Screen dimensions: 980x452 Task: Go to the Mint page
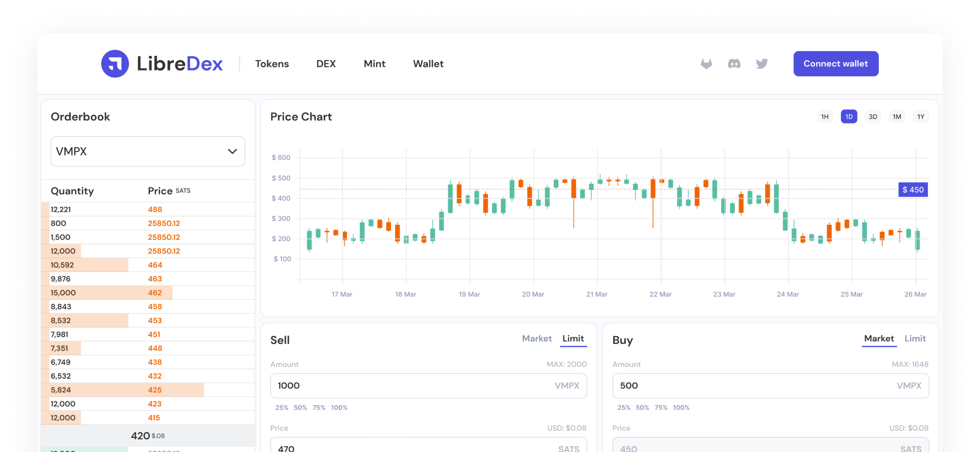(x=374, y=64)
